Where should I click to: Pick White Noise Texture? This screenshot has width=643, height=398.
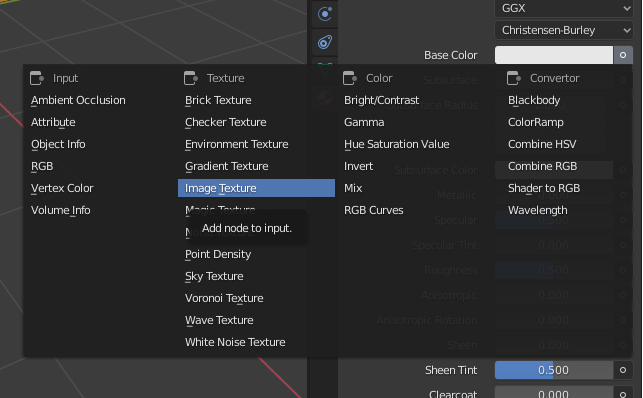[x=235, y=342]
